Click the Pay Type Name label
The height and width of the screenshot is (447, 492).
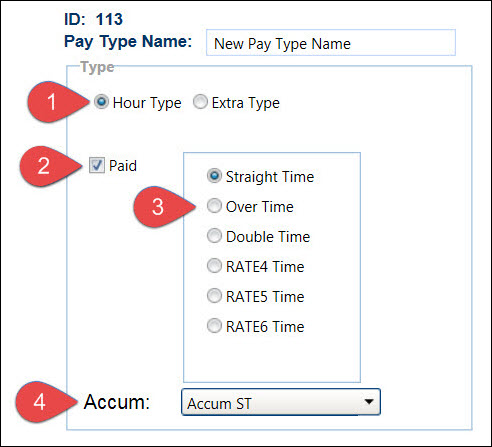point(128,42)
